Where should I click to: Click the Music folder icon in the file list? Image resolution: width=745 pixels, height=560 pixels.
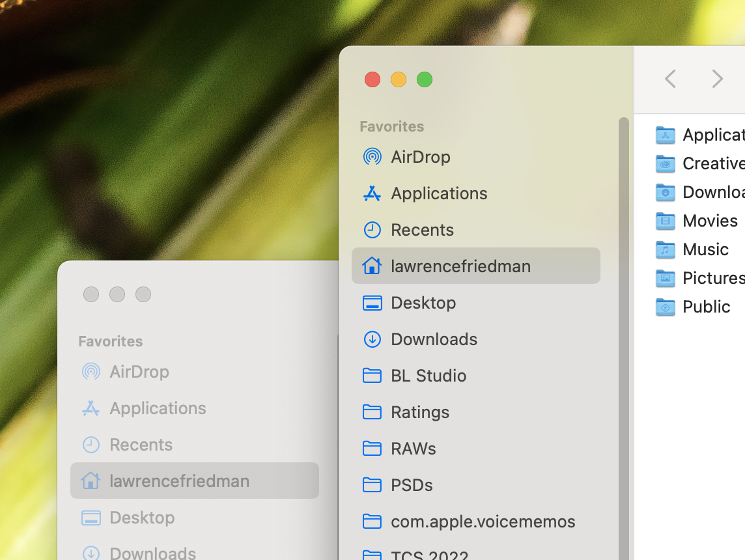(x=665, y=249)
